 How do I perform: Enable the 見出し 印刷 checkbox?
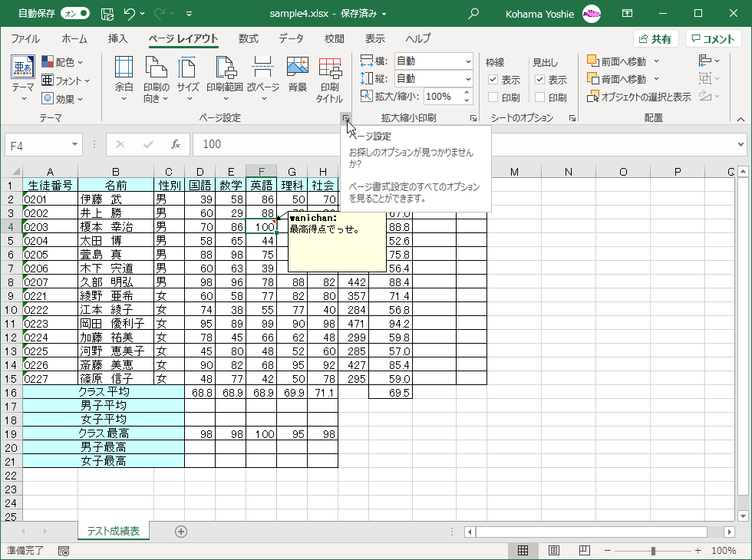540,97
